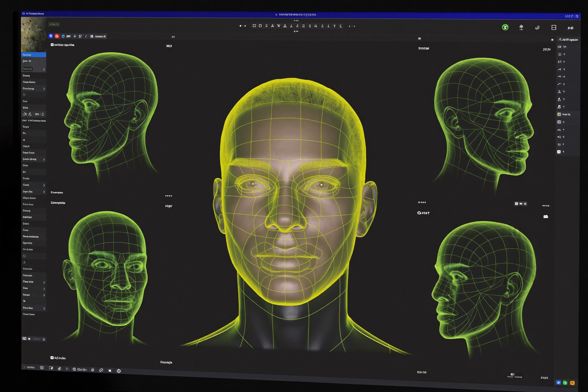
Task: Click the green outlined badge below the title bar
Action: point(54,24)
